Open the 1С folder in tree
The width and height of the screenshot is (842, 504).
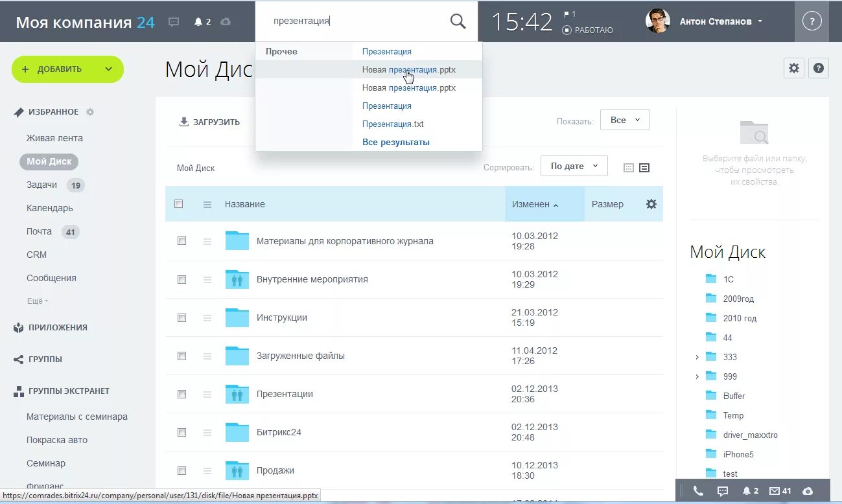[x=728, y=279]
